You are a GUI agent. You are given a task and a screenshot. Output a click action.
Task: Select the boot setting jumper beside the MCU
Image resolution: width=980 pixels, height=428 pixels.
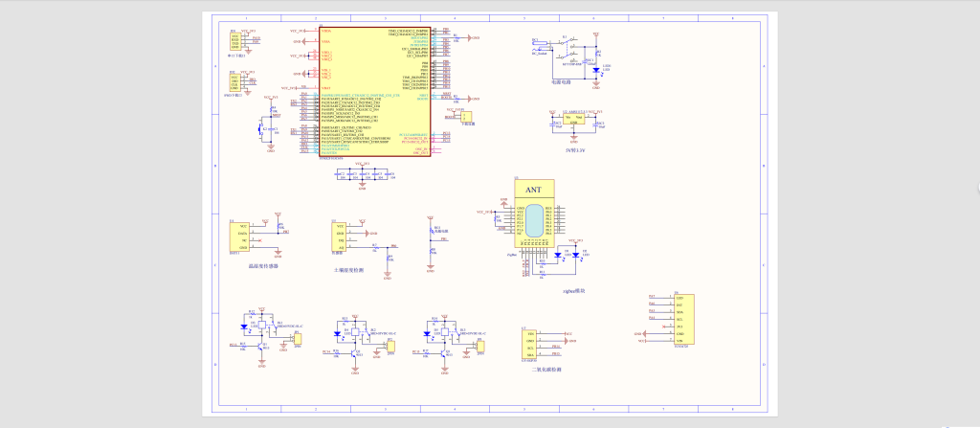point(472,117)
